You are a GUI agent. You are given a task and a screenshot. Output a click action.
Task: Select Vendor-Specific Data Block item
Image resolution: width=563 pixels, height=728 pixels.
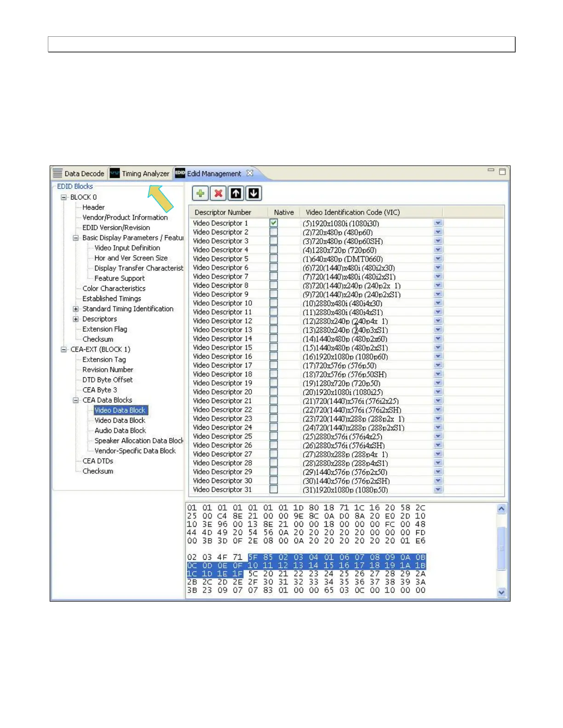point(135,451)
